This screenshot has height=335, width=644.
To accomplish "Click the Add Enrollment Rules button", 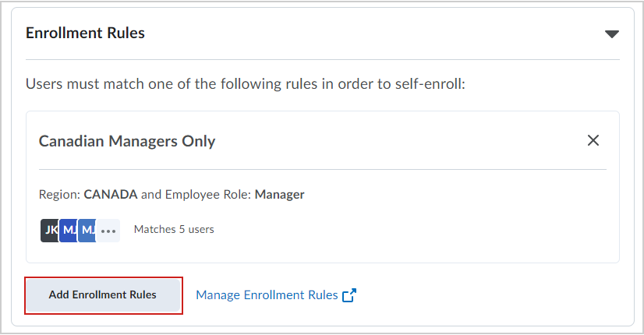I will pyautogui.click(x=103, y=295).
